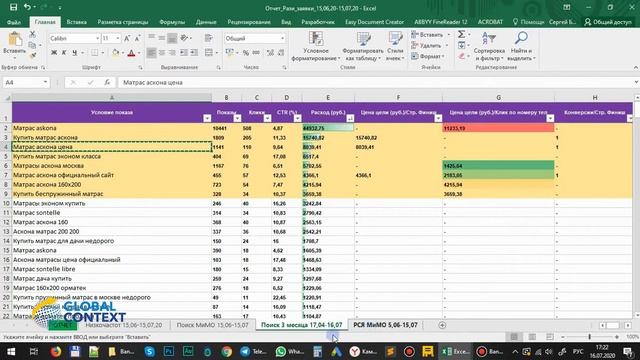Open Firefox from the Windows taskbar
The width and height of the screenshot is (640, 360).
point(56,351)
